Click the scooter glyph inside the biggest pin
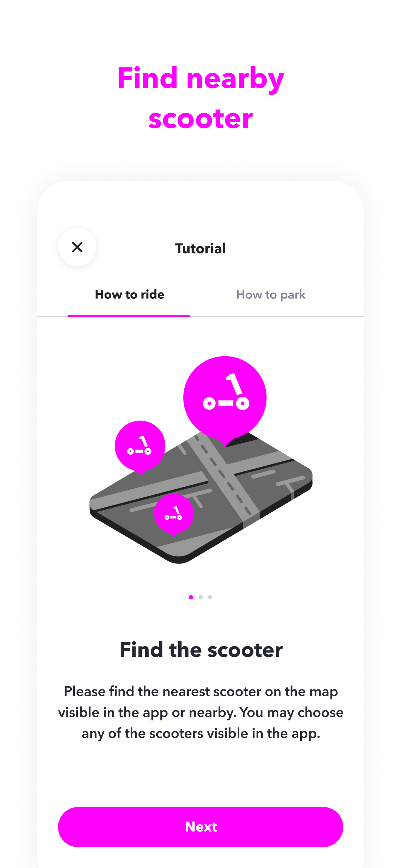 coord(226,392)
